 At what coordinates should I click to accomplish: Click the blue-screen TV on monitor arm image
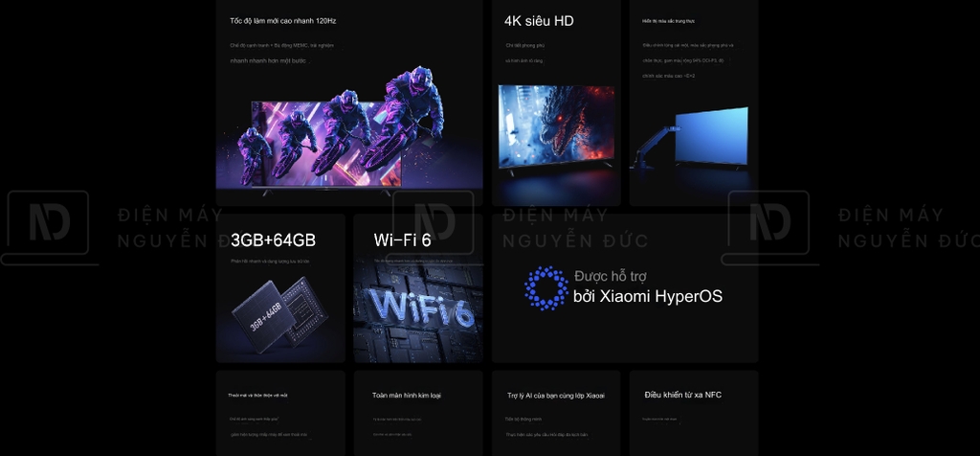691,139
